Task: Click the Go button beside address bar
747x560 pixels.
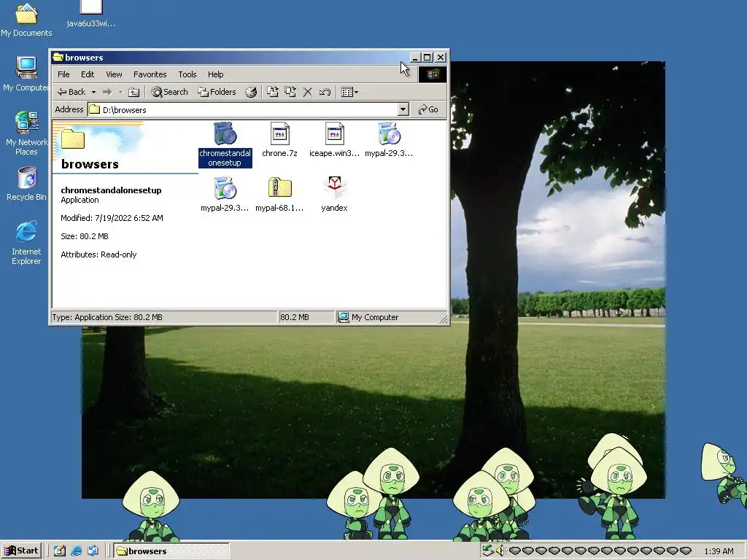Action: pos(427,109)
